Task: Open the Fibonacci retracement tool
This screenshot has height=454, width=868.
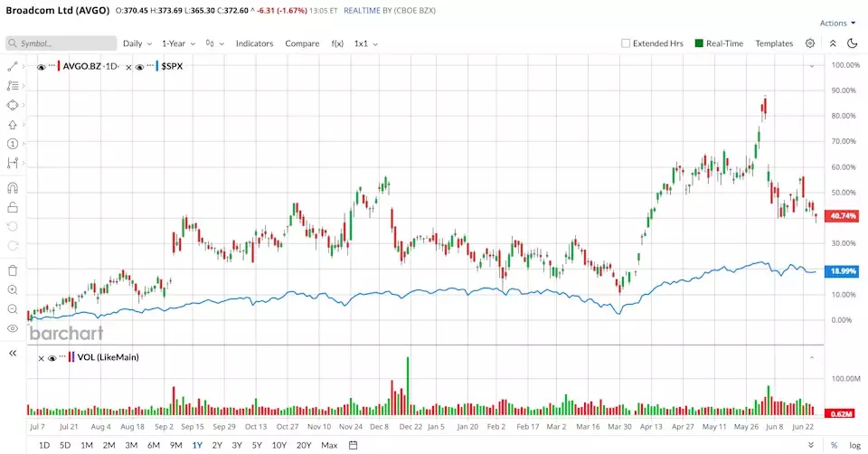Action: 12,86
